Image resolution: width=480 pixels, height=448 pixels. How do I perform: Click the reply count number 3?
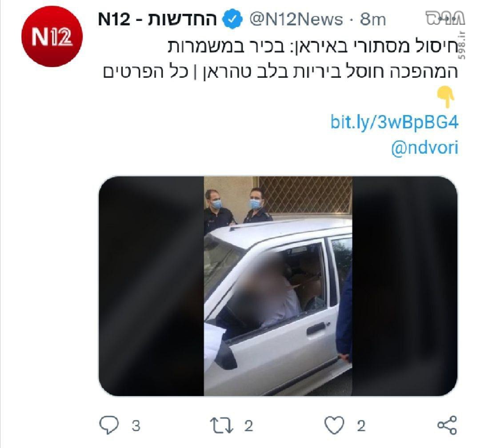coord(136,426)
